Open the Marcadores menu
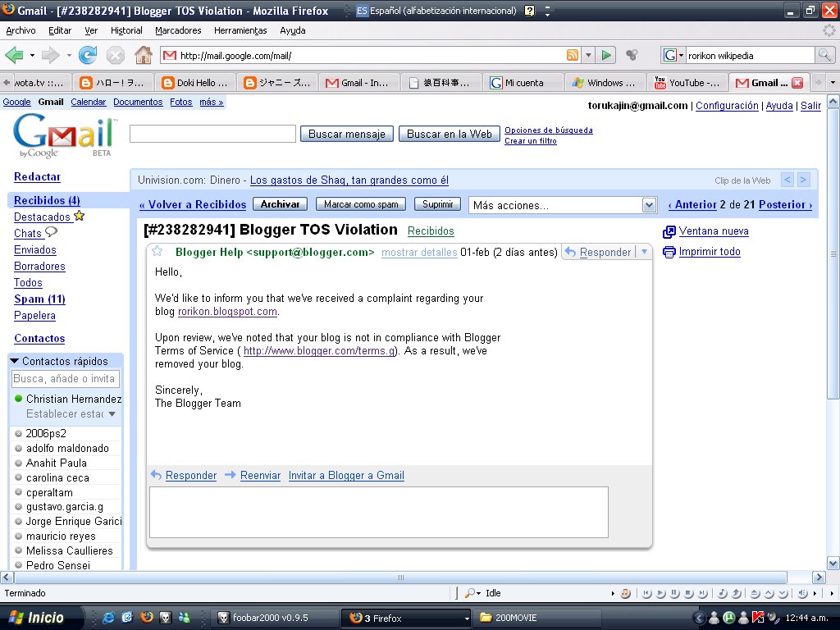 (178, 30)
